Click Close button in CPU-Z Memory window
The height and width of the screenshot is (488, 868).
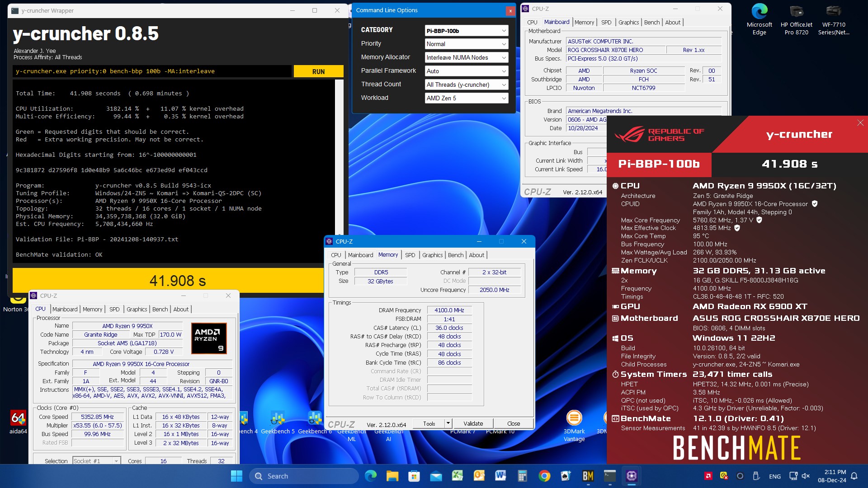[513, 423]
